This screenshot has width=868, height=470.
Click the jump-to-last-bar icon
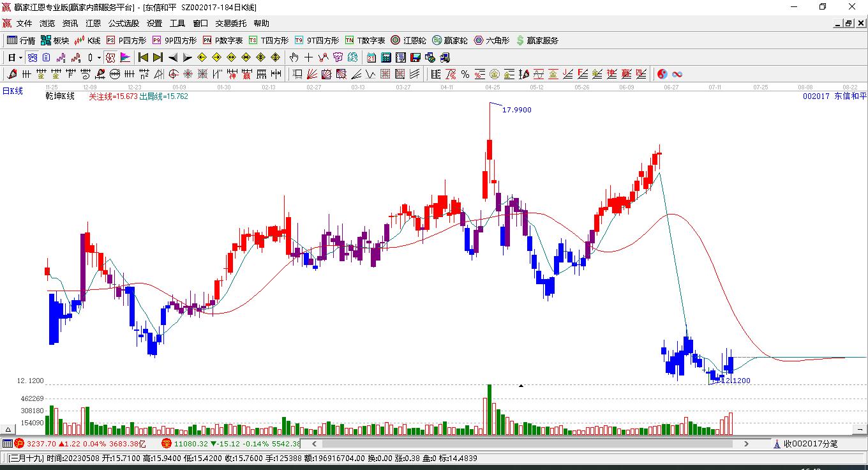158,57
